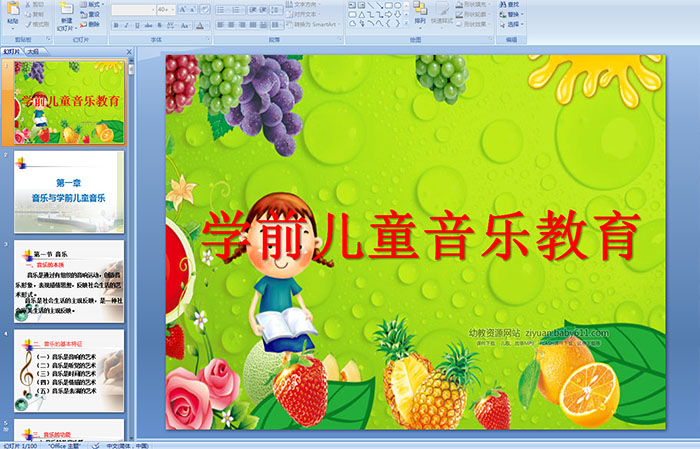This screenshot has width=700, height=449.
Task: Click the Paste (粘贴) clipboard icon
Action: [13, 8]
